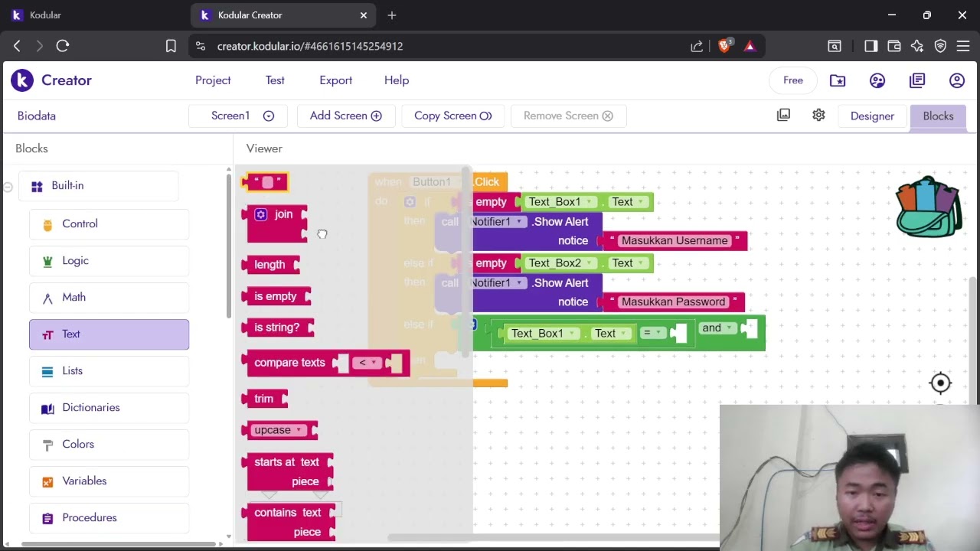Open the Project menu

click(x=213, y=80)
